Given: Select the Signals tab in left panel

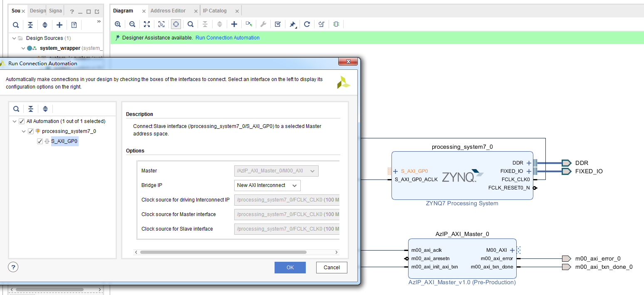Looking at the screenshot, I should [x=55, y=11].
